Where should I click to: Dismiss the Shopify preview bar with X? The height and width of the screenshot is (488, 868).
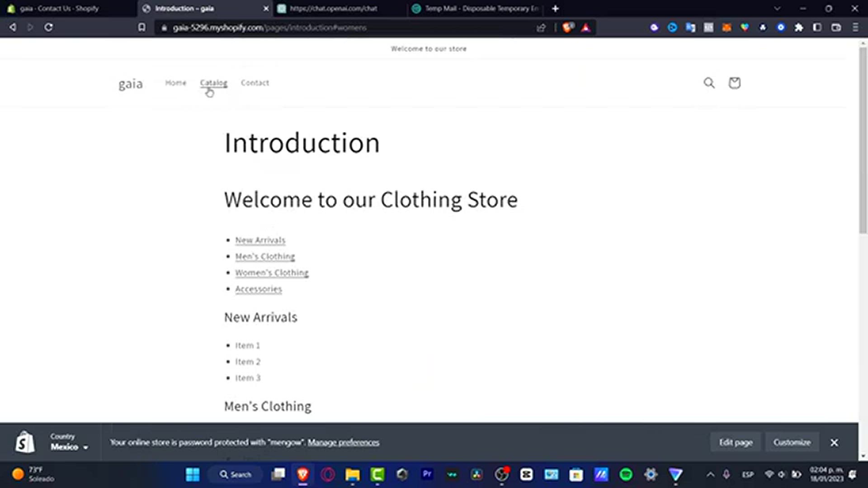834,442
